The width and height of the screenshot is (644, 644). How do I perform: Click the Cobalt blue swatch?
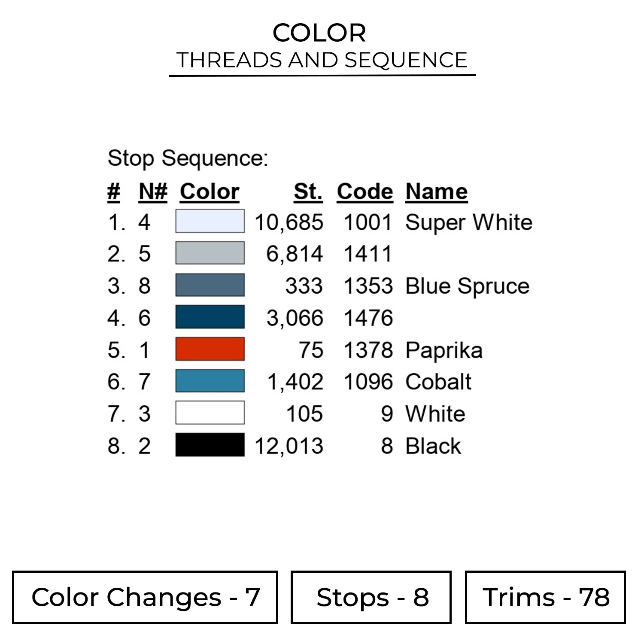pyautogui.click(x=210, y=381)
